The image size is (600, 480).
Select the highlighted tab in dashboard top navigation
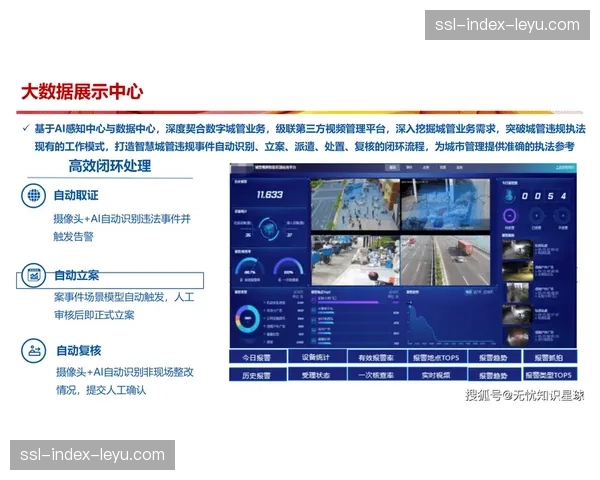(x=393, y=167)
